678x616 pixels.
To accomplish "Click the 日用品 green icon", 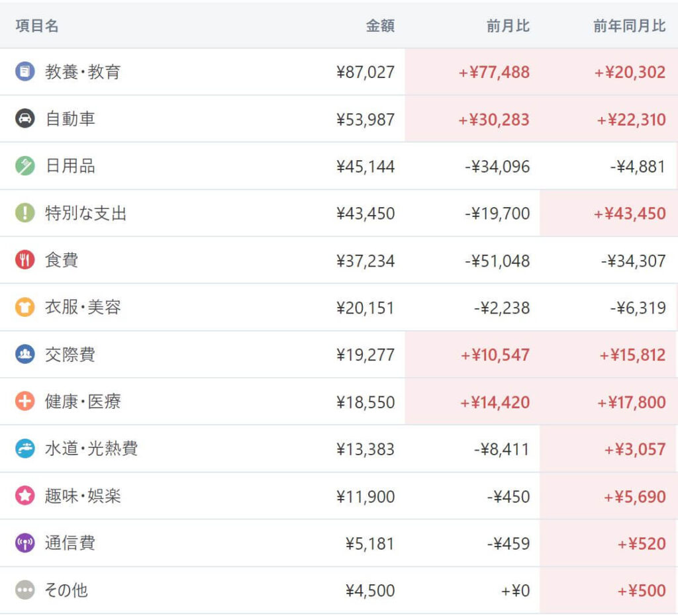I will (24, 166).
